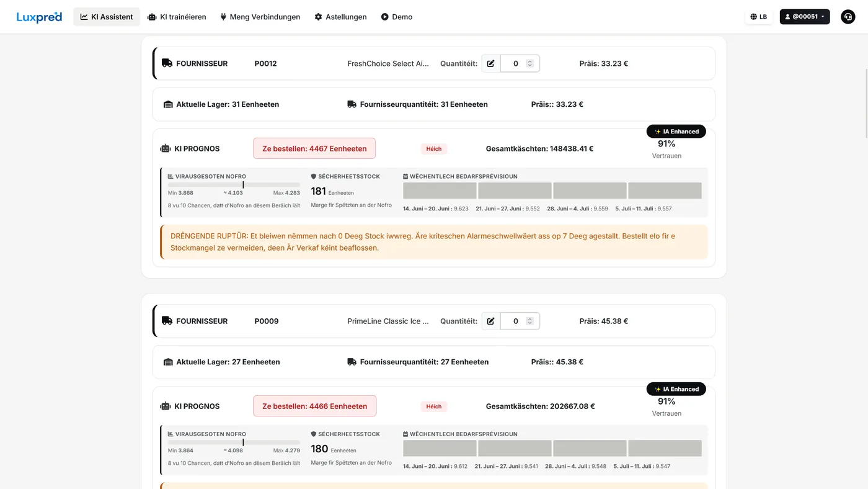Select the 5. Juli – 11. Juli bar (9.557)

click(665, 191)
